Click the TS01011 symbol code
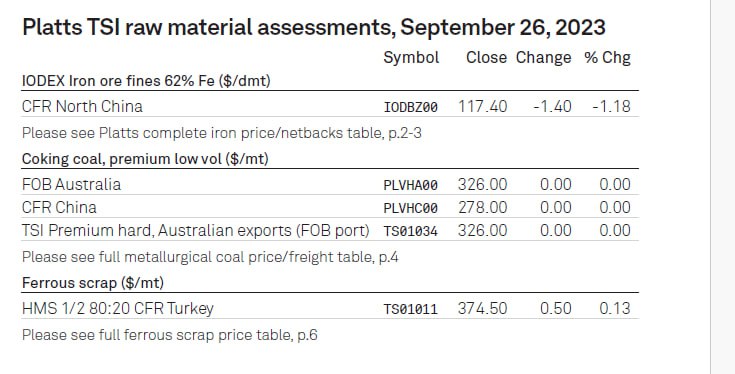Screen dimensions: 735x374 [x=411, y=309]
